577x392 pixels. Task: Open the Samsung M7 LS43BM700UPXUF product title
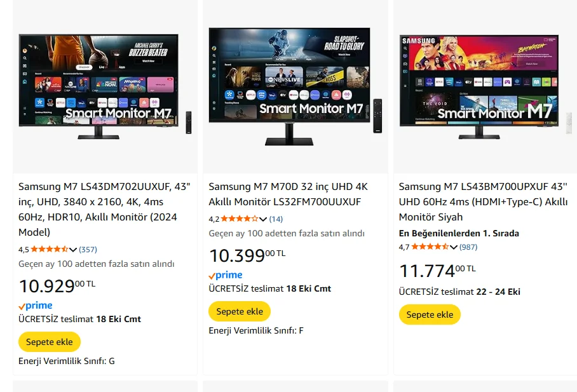[484, 201]
